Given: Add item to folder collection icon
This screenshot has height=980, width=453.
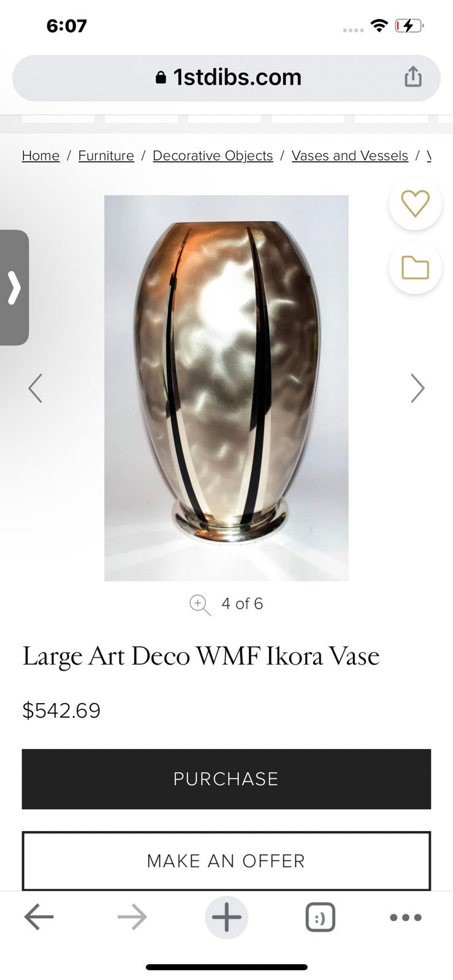Looking at the screenshot, I should pyautogui.click(x=415, y=268).
